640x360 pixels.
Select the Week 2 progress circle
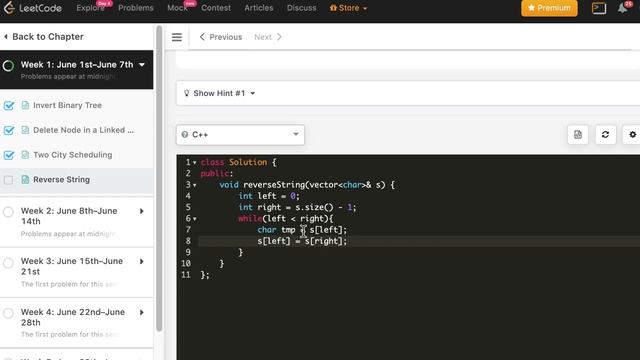[8, 212]
